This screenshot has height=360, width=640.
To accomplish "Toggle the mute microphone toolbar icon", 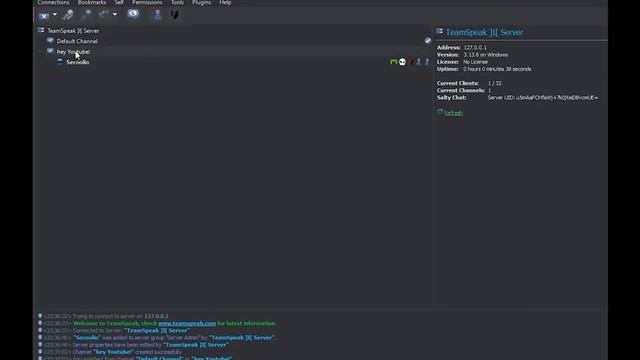I will tap(68, 15).
